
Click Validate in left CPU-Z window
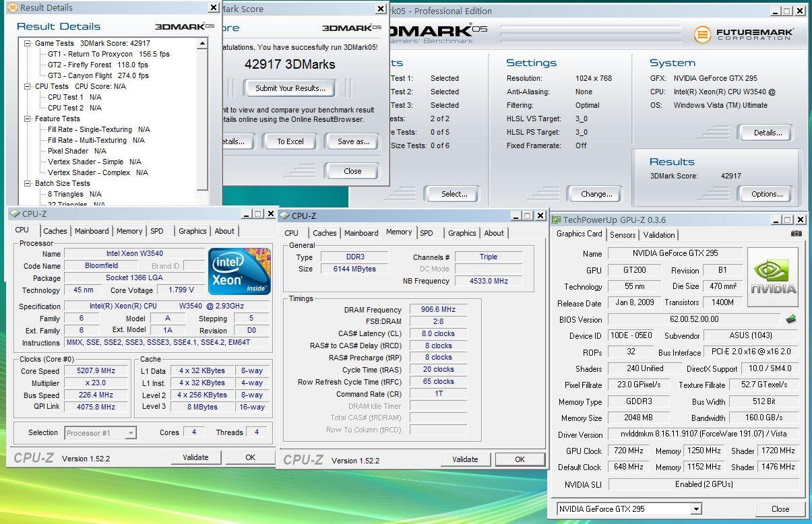pos(195,457)
